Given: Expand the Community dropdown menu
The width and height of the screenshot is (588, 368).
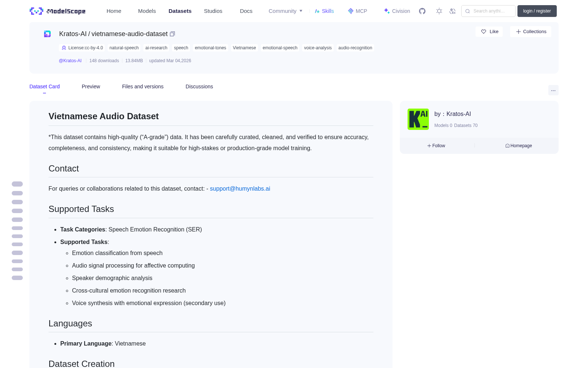Looking at the screenshot, I should coord(286,11).
